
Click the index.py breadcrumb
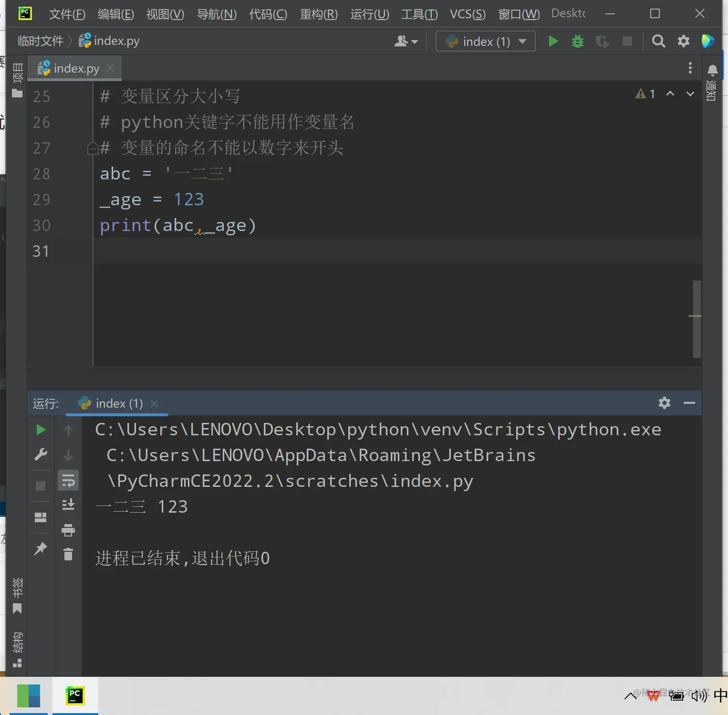(x=109, y=41)
